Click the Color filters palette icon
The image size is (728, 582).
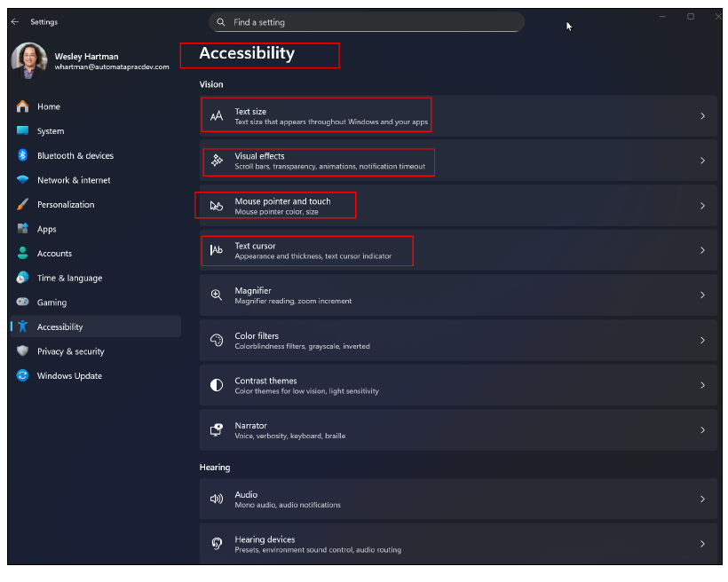click(217, 341)
